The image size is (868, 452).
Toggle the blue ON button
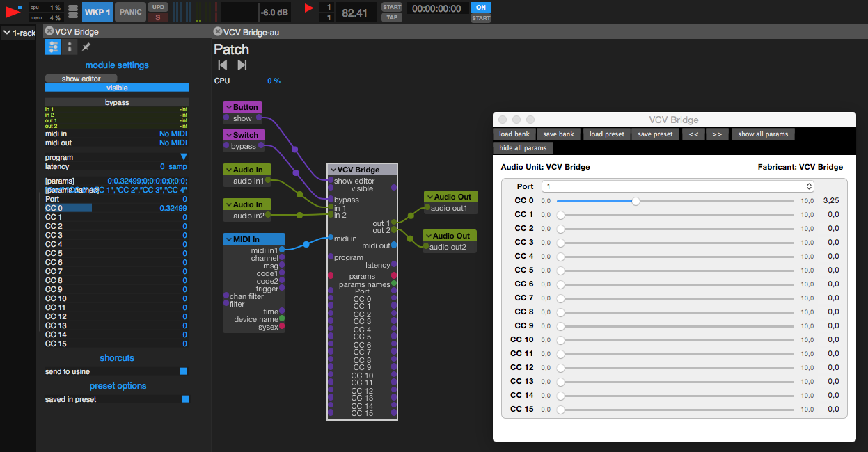[481, 7]
